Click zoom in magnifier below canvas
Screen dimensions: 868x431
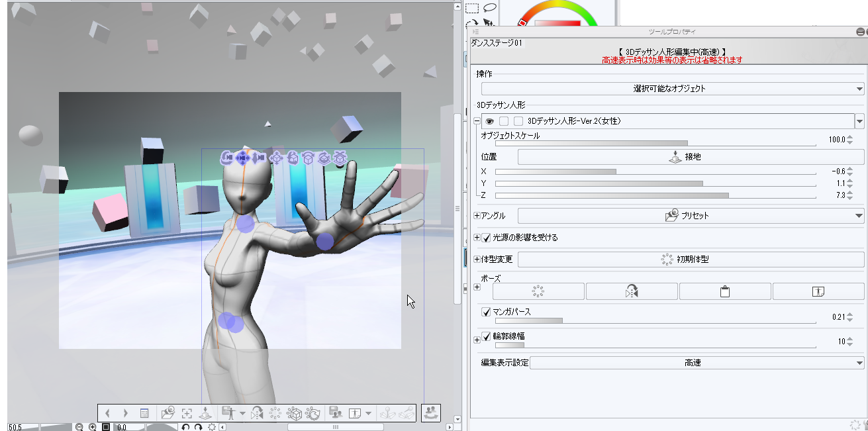(93, 427)
